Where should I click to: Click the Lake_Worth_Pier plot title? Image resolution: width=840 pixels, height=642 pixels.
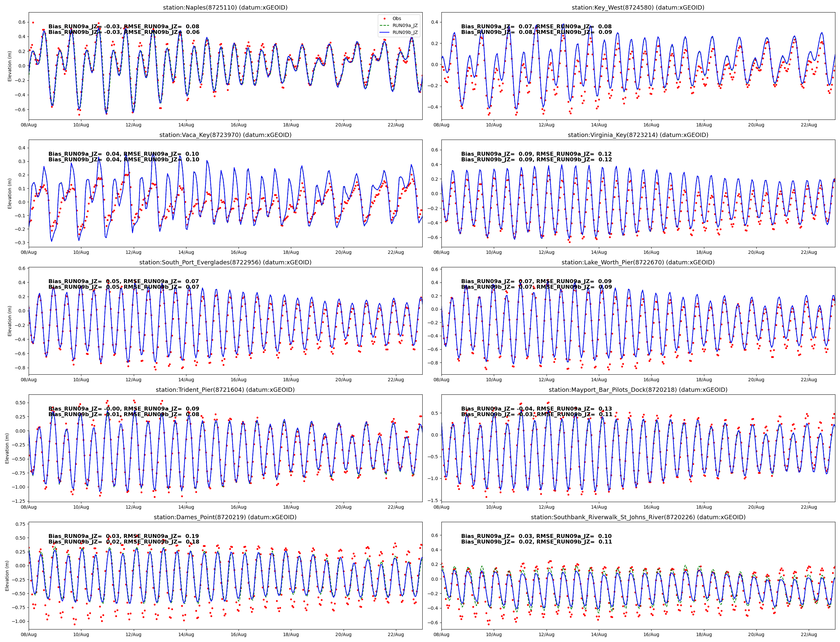(638, 262)
